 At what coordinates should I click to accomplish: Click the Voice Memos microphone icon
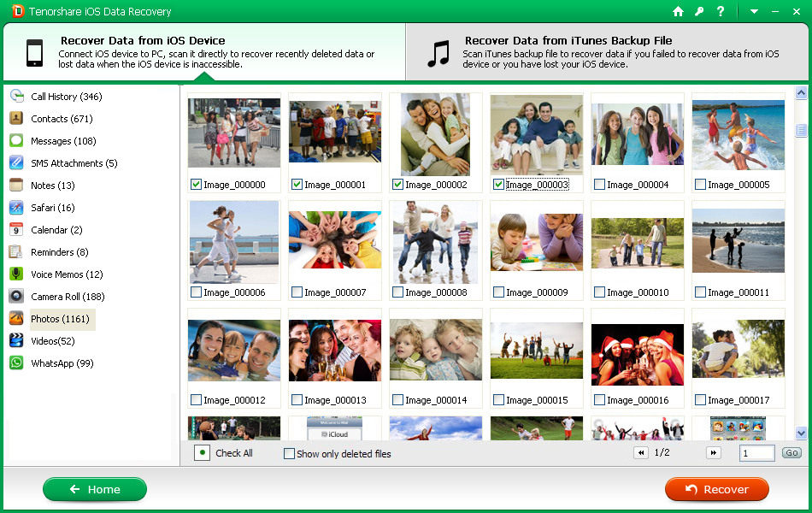[x=16, y=274]
